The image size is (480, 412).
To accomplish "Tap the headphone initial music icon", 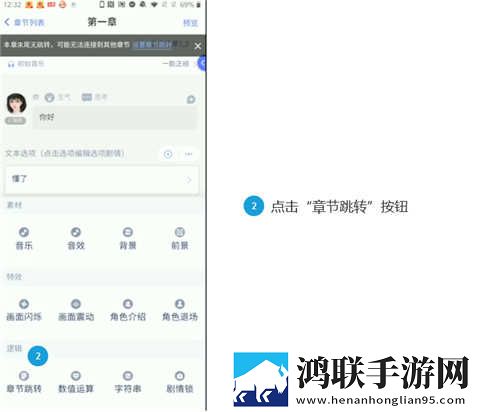I will click(x=11, y=64).
